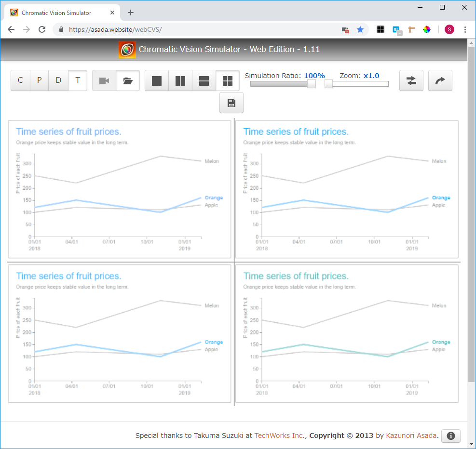Open the camera input source

point(104,80)
